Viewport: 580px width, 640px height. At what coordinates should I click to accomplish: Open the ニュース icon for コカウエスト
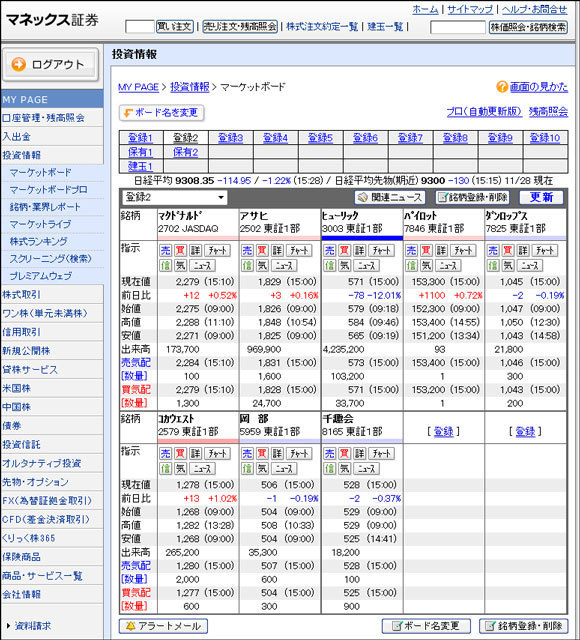[202, 469]
